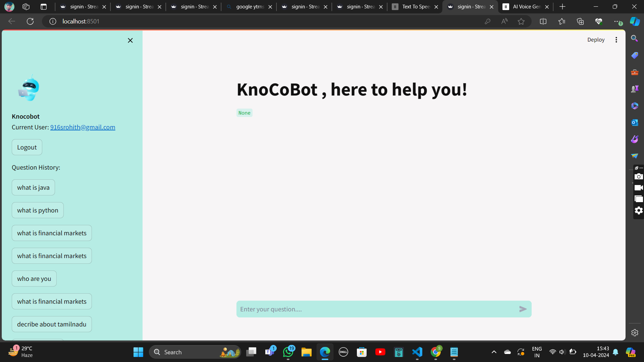The image size is (644, 362).
Task: Click the Deploy button
Action: 596,40
